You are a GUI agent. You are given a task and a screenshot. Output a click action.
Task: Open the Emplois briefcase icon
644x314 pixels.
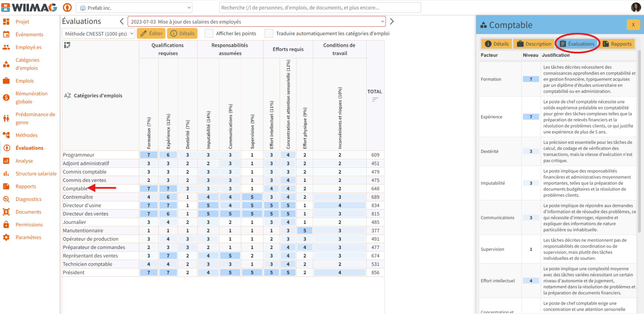(x=6, y=81)
